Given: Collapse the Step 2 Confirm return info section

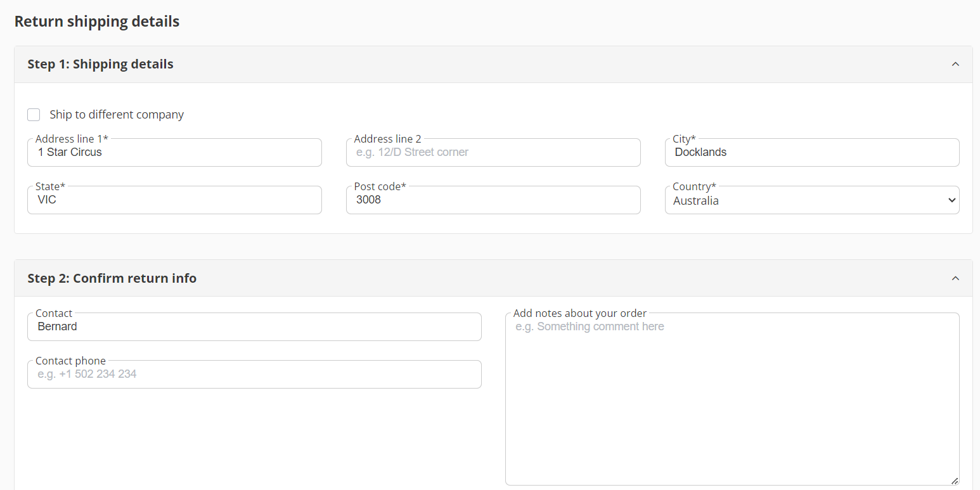Looking at the screenshot, I should coord(955,278).
